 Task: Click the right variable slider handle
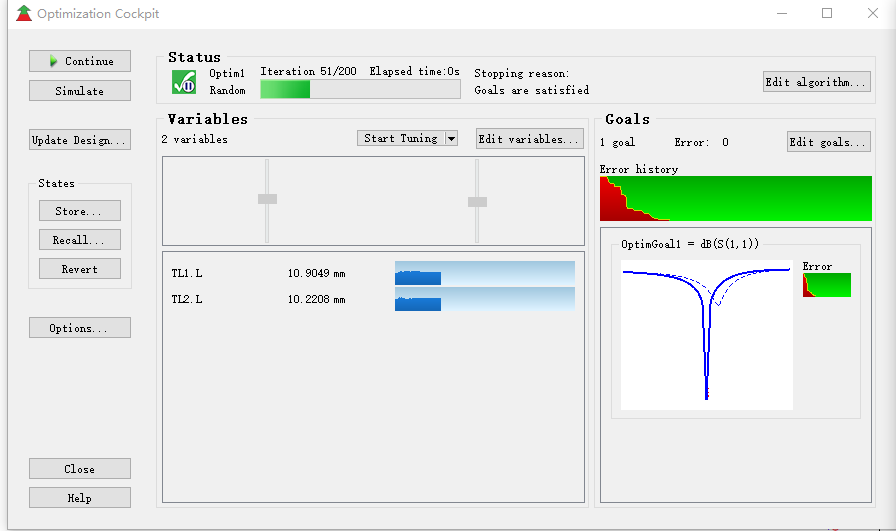click(x=477, y=202)
